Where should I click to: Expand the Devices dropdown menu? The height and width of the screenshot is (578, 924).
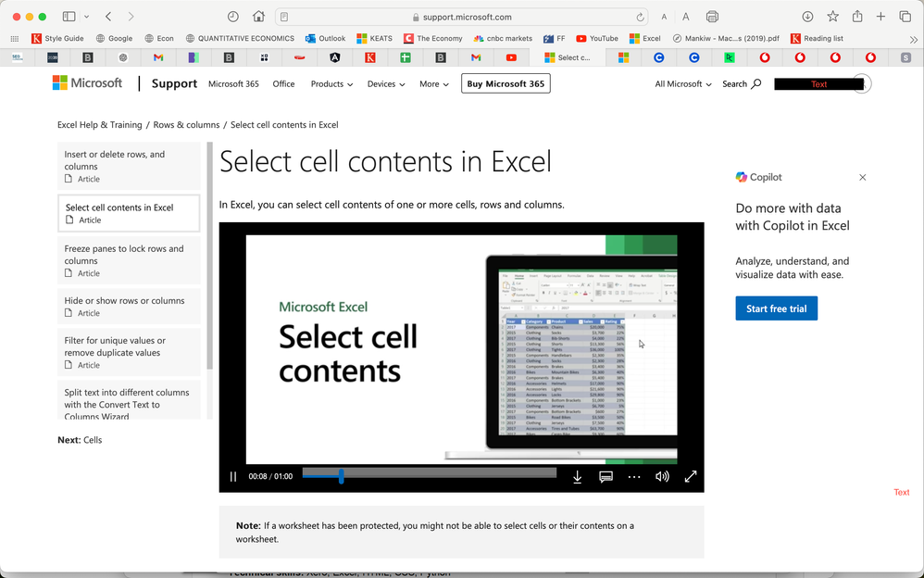coord(386,83)
